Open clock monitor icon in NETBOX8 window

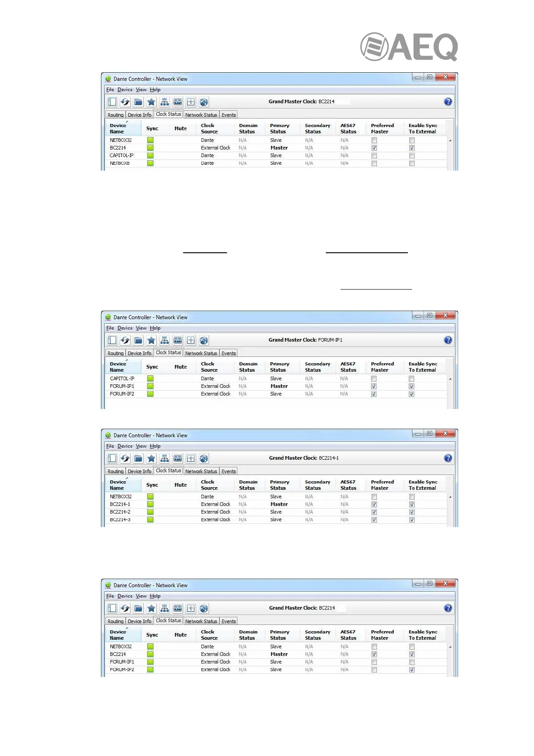178,102
